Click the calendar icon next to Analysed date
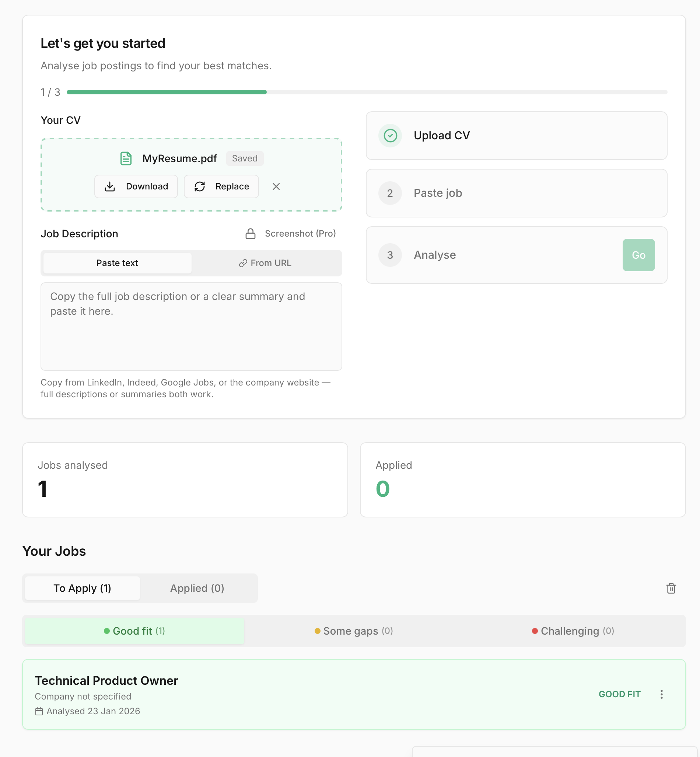Screen dimensions: 700x757 point(39,711)
